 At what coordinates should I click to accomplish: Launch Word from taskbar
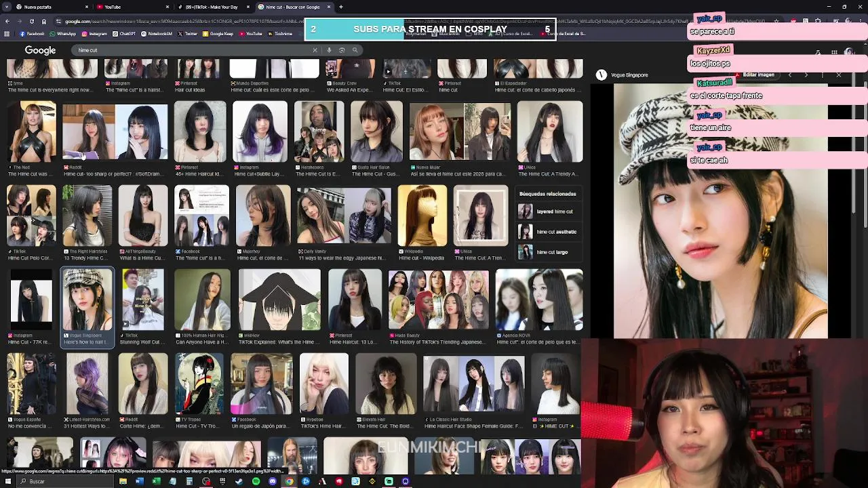tap(140, 481)
